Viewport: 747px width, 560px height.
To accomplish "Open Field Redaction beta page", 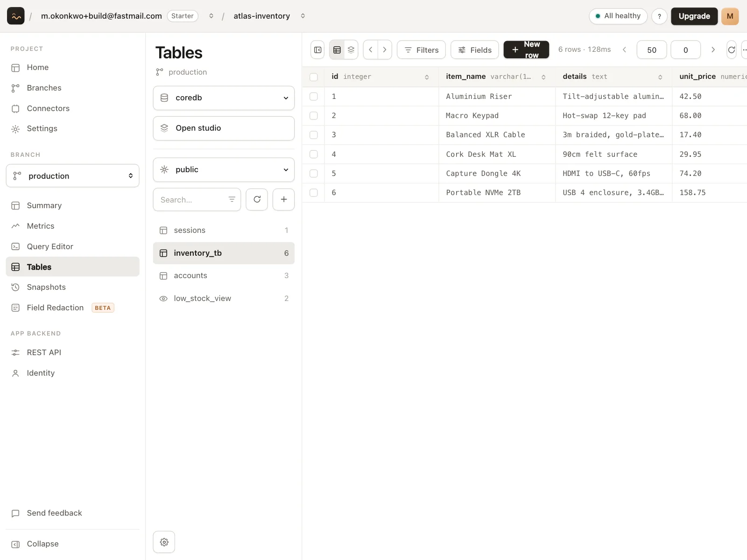I will [73, 308].
